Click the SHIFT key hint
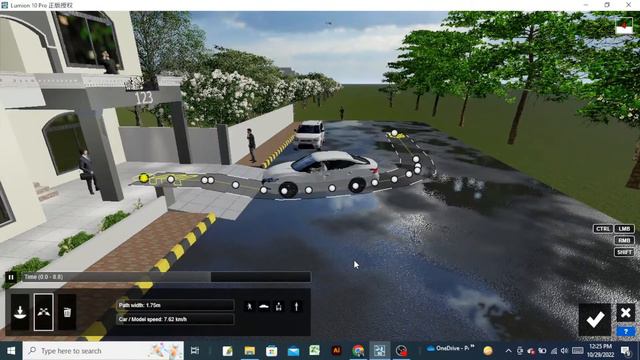The height and width of the screenshot is (360, 640). coord(624,252)
